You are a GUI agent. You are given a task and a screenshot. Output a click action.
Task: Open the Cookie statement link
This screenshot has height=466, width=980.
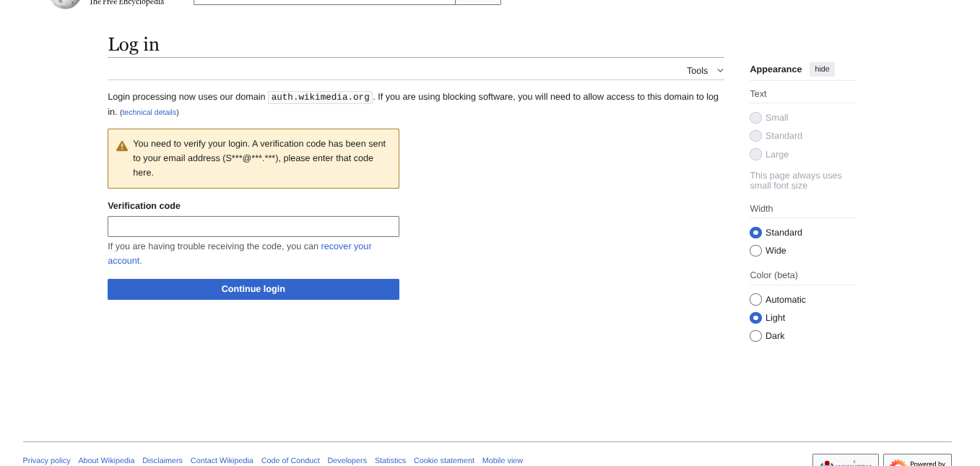pyautogui.click(x=443, y=461)
